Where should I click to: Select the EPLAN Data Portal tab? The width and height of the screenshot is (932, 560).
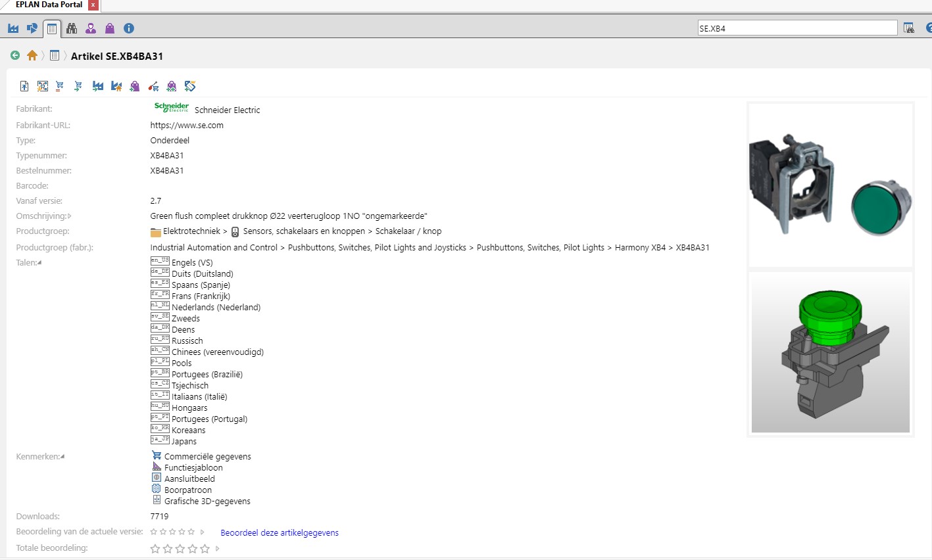tap(49, 5)
